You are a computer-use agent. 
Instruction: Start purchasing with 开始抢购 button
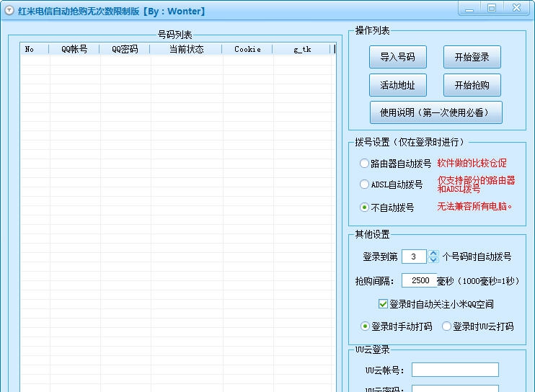coord(472,85)
